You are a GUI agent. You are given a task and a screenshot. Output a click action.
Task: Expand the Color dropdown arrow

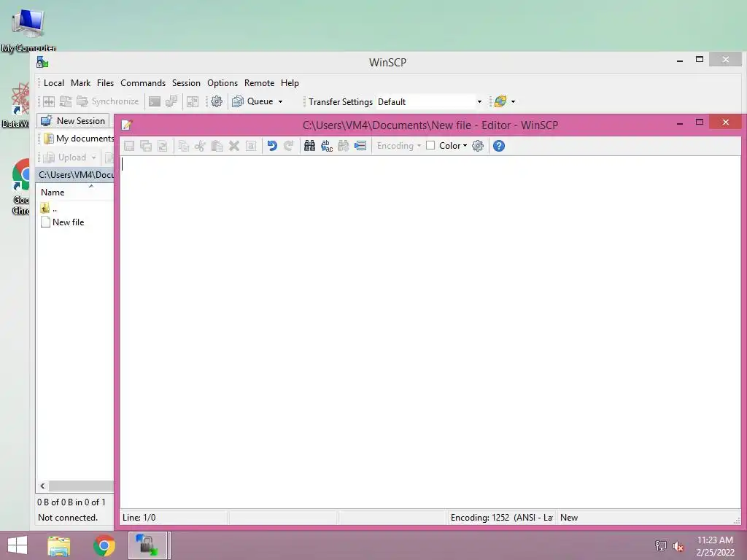[x=465, y=146]
